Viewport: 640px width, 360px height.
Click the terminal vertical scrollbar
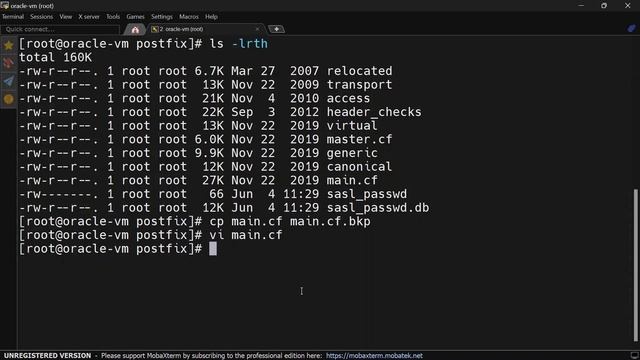tap(636, 264)
